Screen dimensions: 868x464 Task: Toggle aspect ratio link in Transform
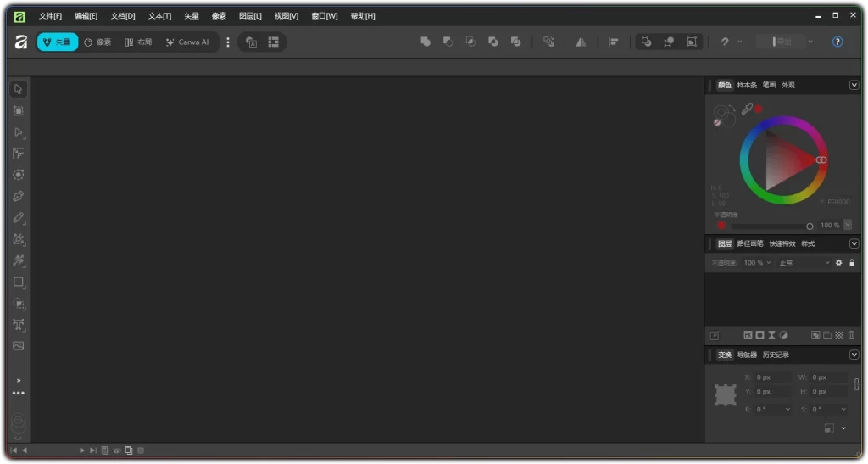(856, 384)
